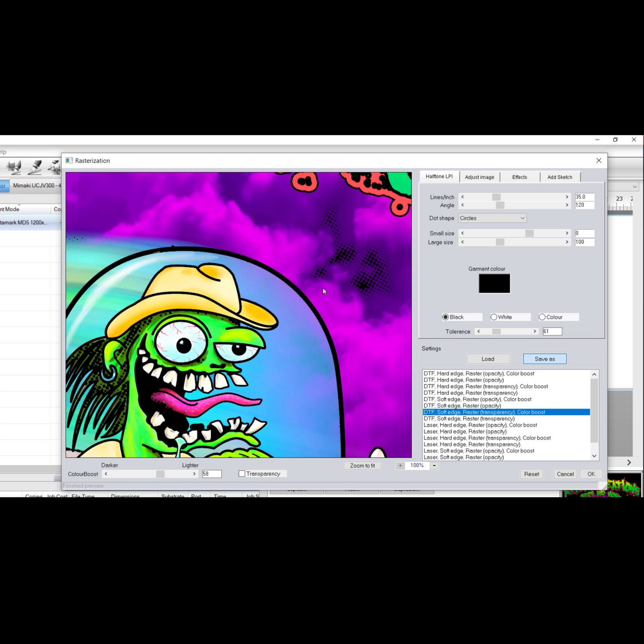Enable the Transparency checkbox
Image resolution: width=644 pixels, height=644 pixels.
(242, 474)
